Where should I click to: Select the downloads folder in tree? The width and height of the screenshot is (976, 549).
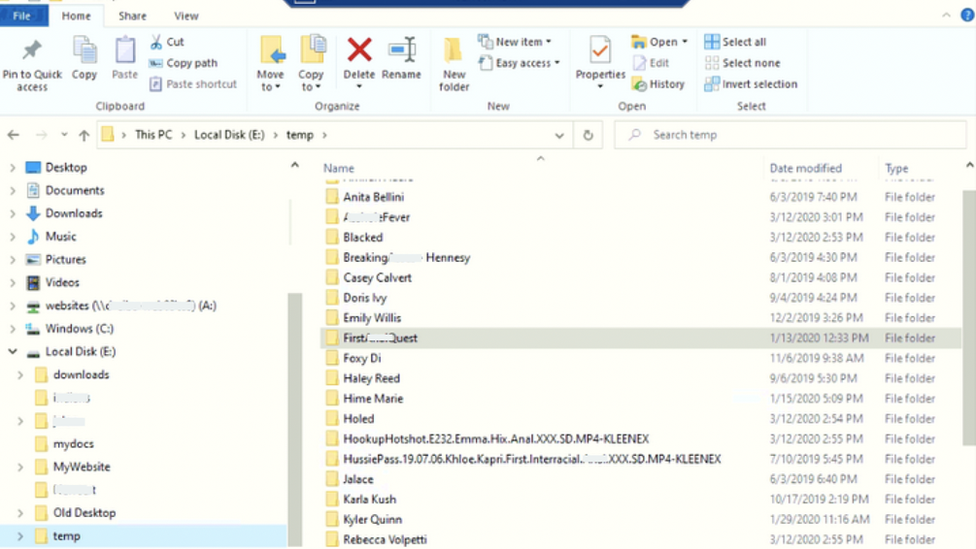[x=81, y=375]
